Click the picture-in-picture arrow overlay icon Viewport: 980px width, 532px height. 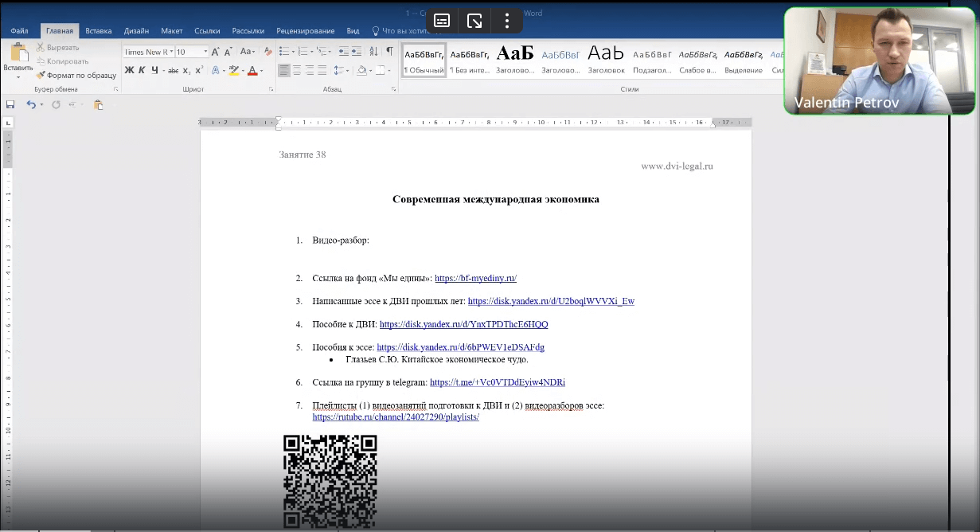[474, 21]
